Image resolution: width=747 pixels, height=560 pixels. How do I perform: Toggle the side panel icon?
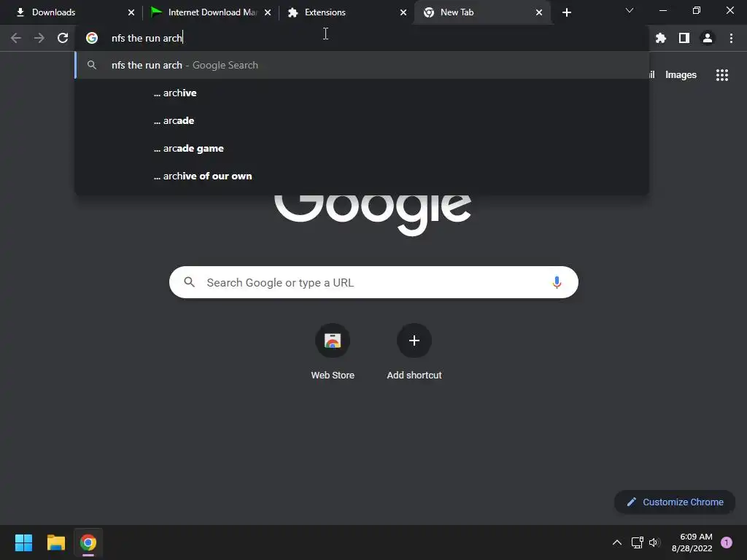pos(684,38)
